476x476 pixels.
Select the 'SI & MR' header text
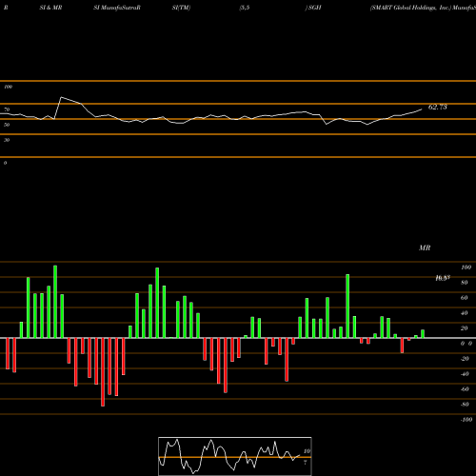(50, 8)
